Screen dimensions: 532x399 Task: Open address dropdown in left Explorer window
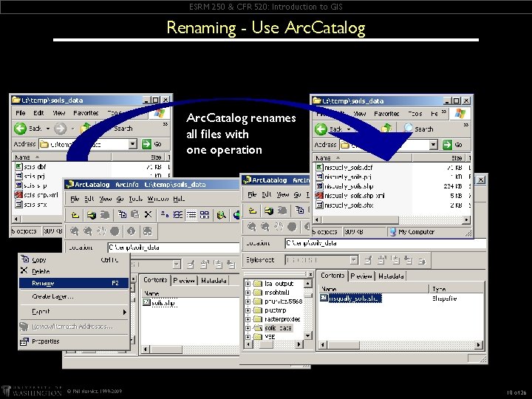coord(133,144)
